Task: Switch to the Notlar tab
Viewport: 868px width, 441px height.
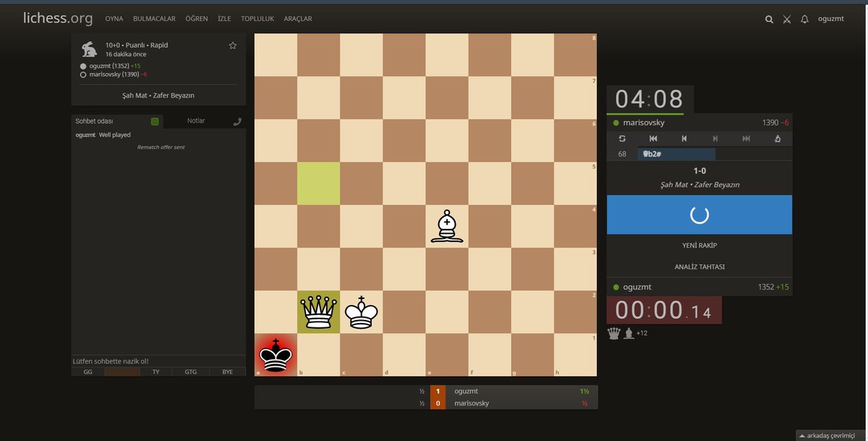Action: [x=196, y=122]
